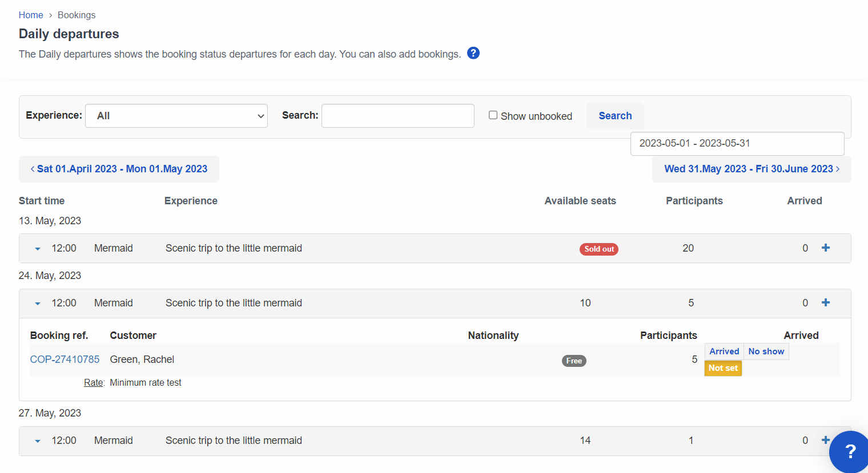Add booking to 24 May departure
This screenshot has width=868, height=473.
coord(826,302)
